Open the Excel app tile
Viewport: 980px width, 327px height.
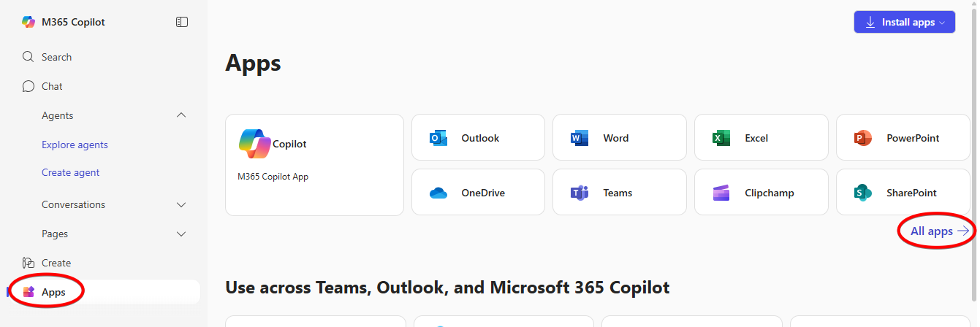[x=761, y=138]
